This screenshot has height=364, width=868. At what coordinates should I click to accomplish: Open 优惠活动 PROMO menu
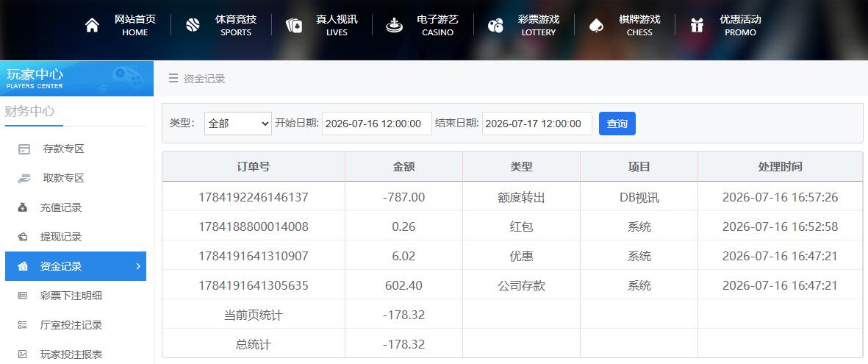(x=740, y=26)
